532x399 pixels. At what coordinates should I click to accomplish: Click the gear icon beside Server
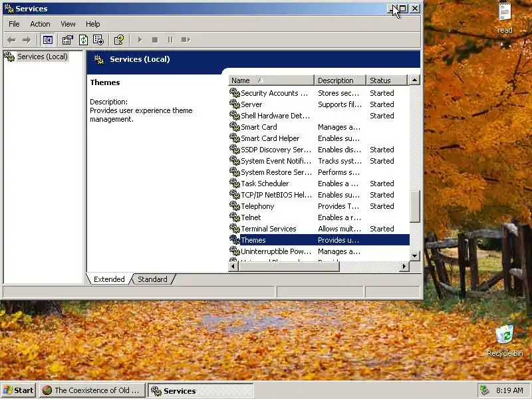pos(235,104)
